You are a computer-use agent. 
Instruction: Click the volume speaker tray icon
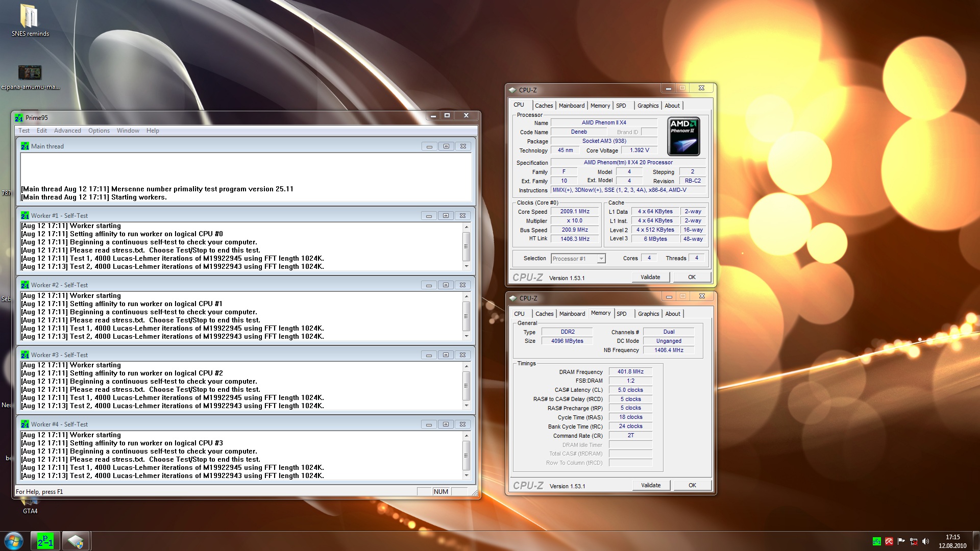[x=926, y=541]
